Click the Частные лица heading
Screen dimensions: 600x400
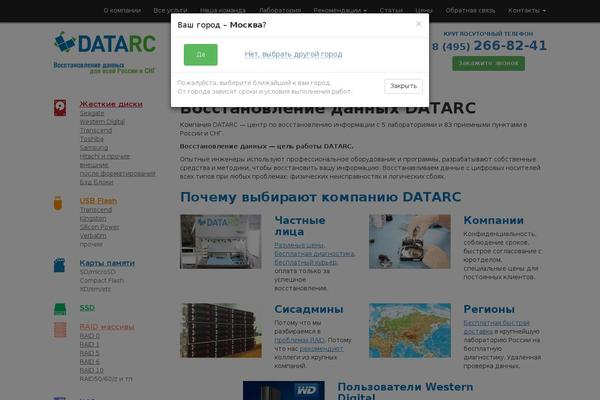coord(300,226)
